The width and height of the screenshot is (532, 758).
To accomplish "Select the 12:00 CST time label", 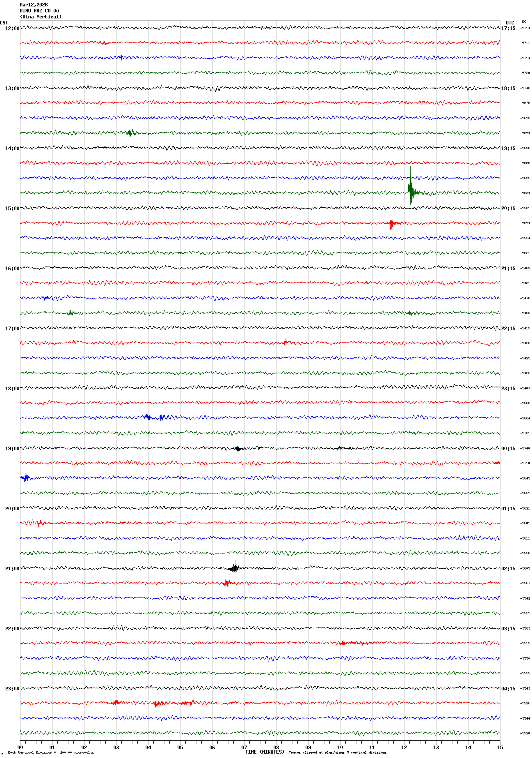I will pos(12,28).
